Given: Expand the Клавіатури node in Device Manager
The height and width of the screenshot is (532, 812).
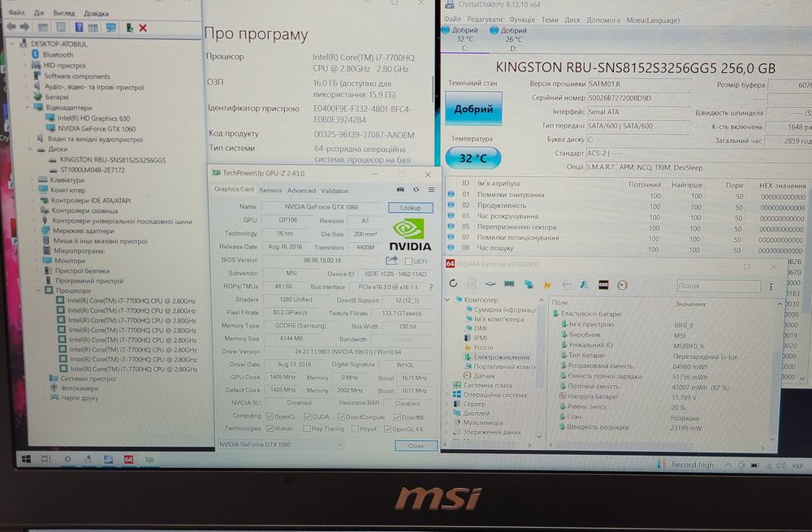Looking at the screenshot, I should point(32,179).
